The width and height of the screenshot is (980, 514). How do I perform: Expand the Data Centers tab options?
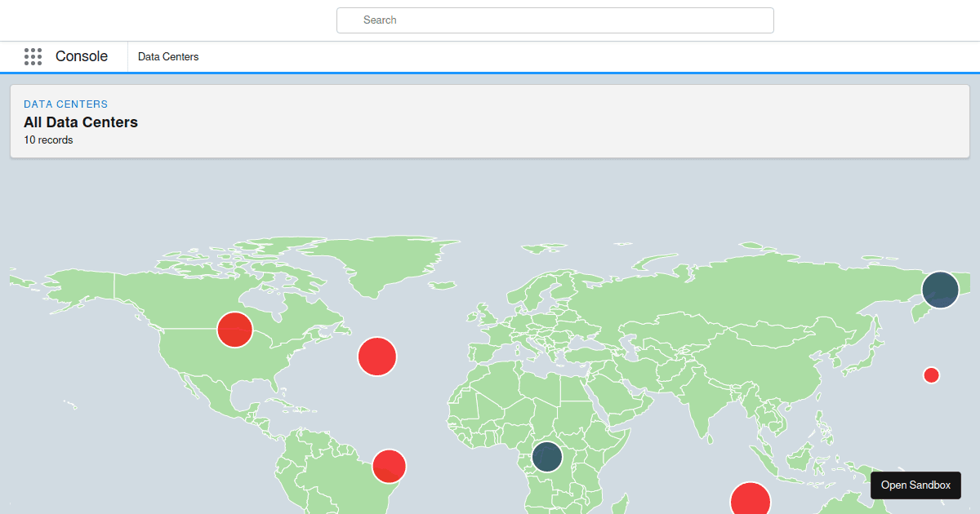[168, 56]
